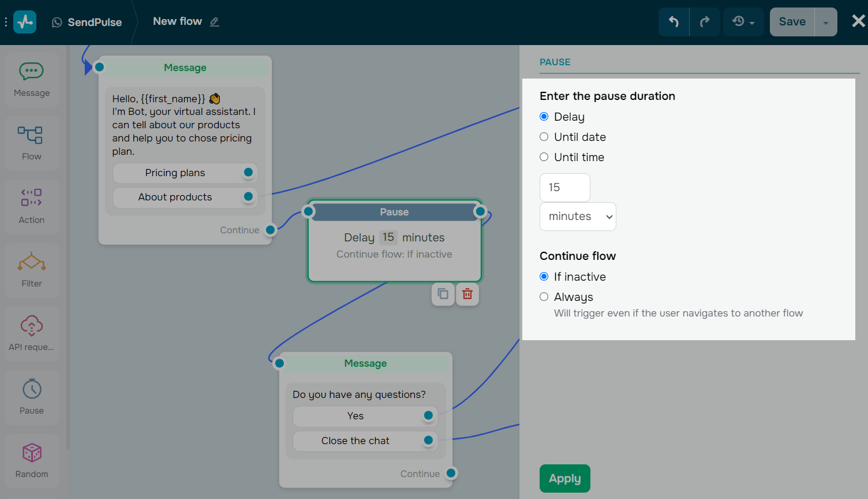Save the chatbot flow
This screenshot has height=499, width=868.
point(791,21)
